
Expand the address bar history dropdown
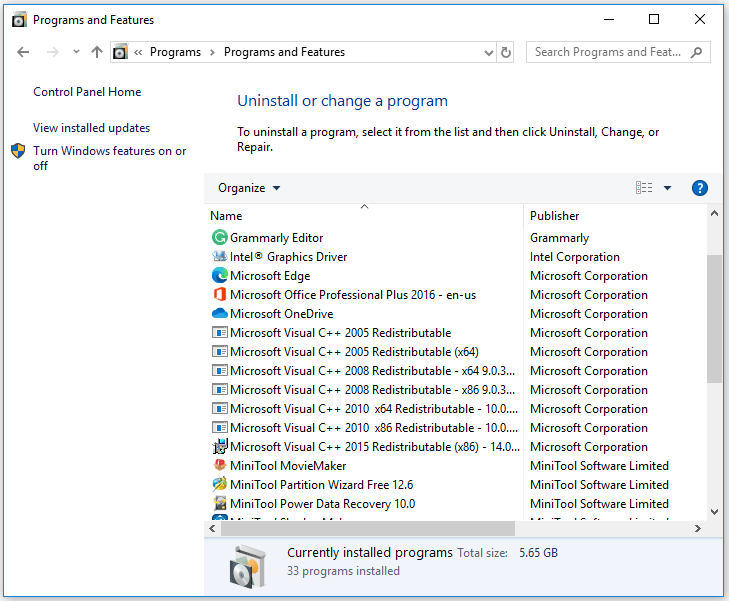pyautogui.click(x=489, y=53)
